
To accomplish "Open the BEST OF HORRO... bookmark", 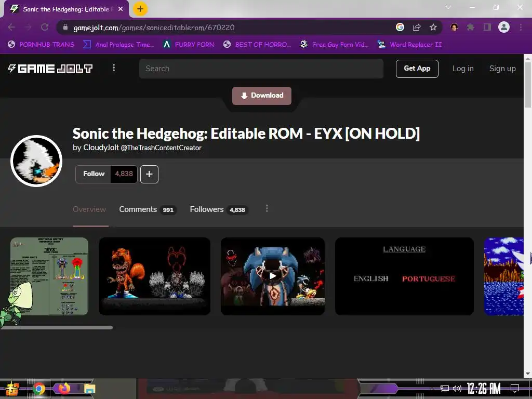I will coord(257,45).
